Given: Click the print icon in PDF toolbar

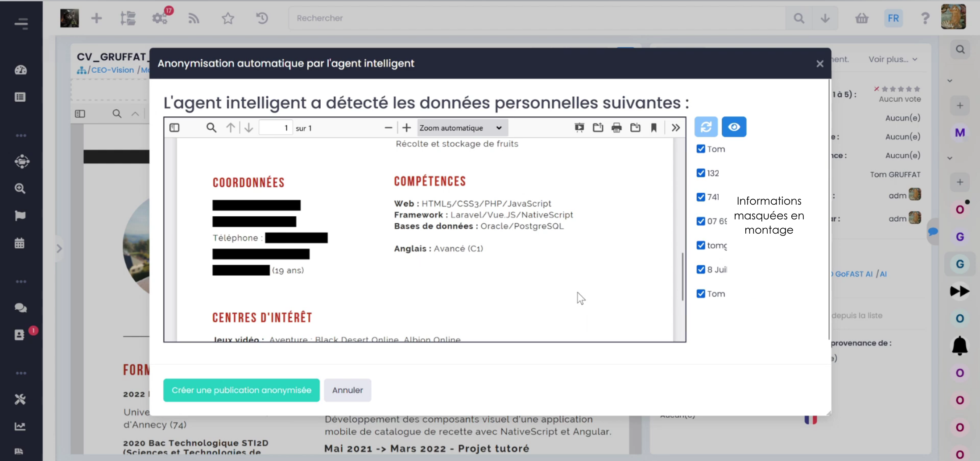Looking at the screenshot, I should 617,127.
